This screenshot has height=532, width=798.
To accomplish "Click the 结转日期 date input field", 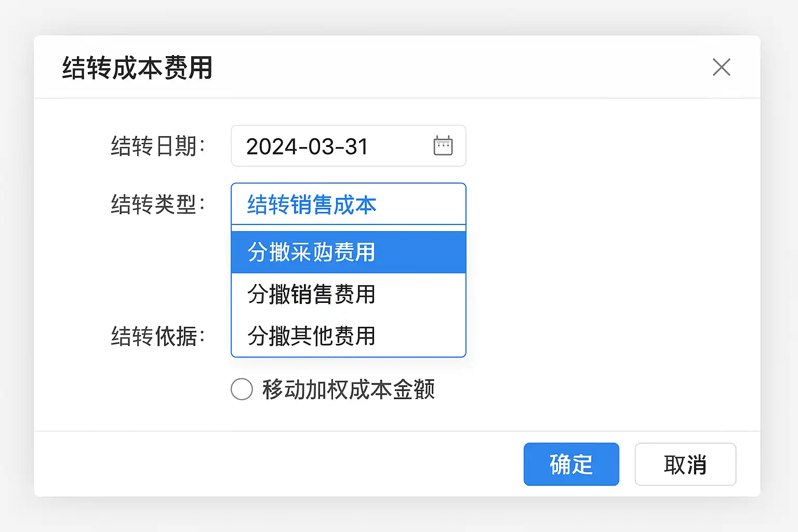I will (x=332, y=146).
